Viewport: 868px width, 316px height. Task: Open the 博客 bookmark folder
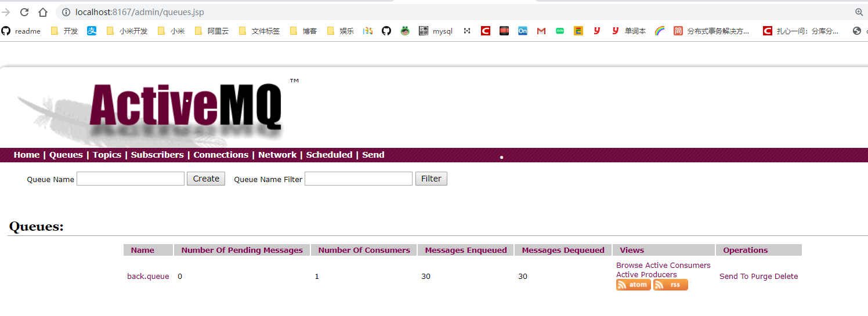303,31
